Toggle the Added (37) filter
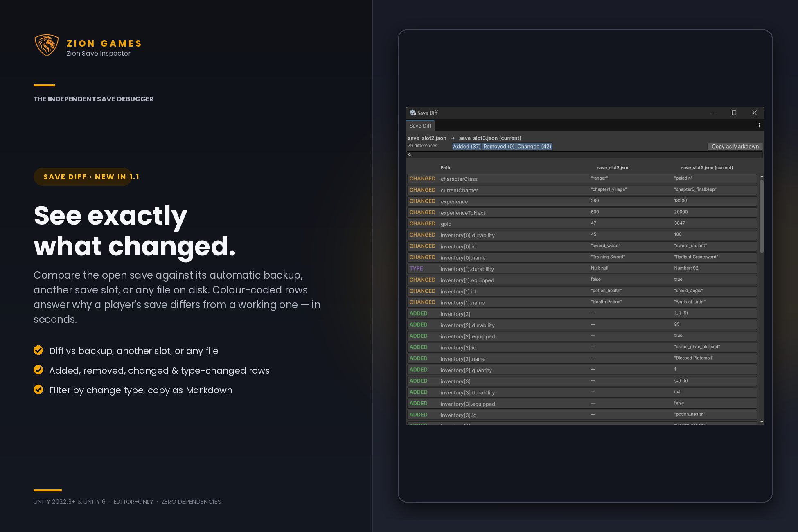The width and height of the screenshot is (798, 532). click(x=467, y=147)
